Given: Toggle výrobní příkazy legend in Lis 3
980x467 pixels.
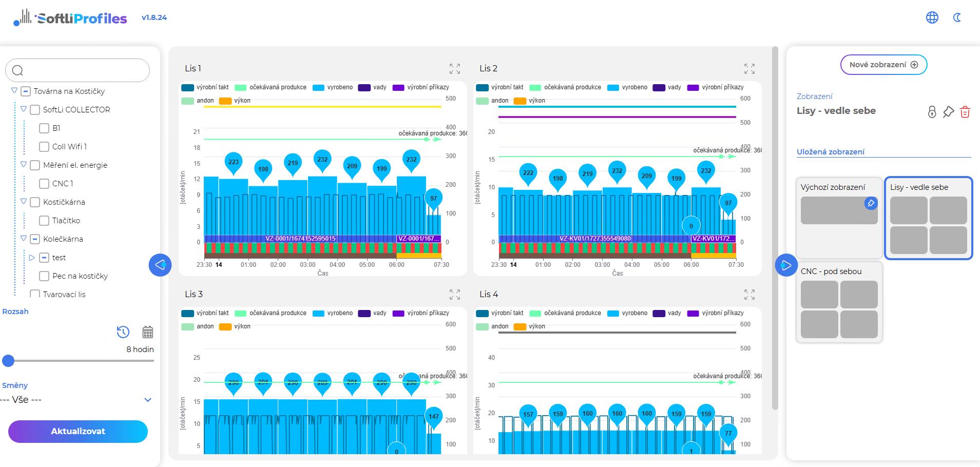Looking at the screenshot, I should pos(421,313).
